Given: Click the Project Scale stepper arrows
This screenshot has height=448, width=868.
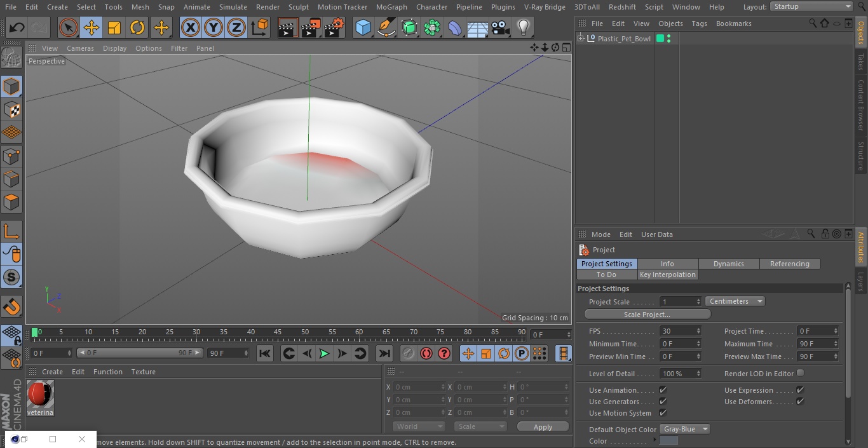Looking at the screenshot, I should coord(698,301).
